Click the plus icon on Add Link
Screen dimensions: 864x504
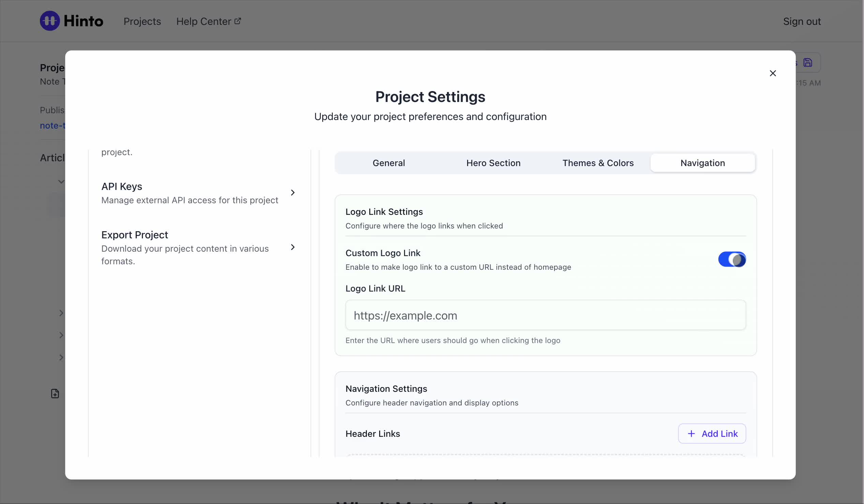point(691,434)
